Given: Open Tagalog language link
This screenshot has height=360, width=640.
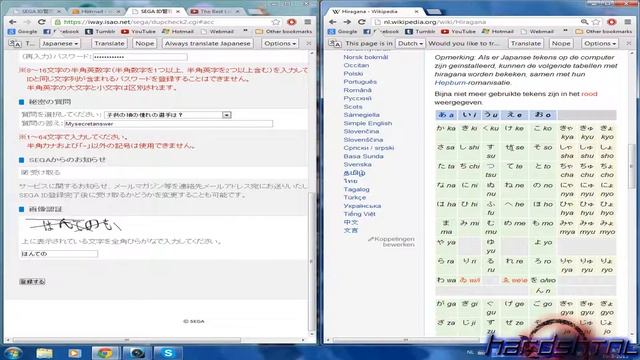Looking at the screenshot, I should click(x=356, y=189).
